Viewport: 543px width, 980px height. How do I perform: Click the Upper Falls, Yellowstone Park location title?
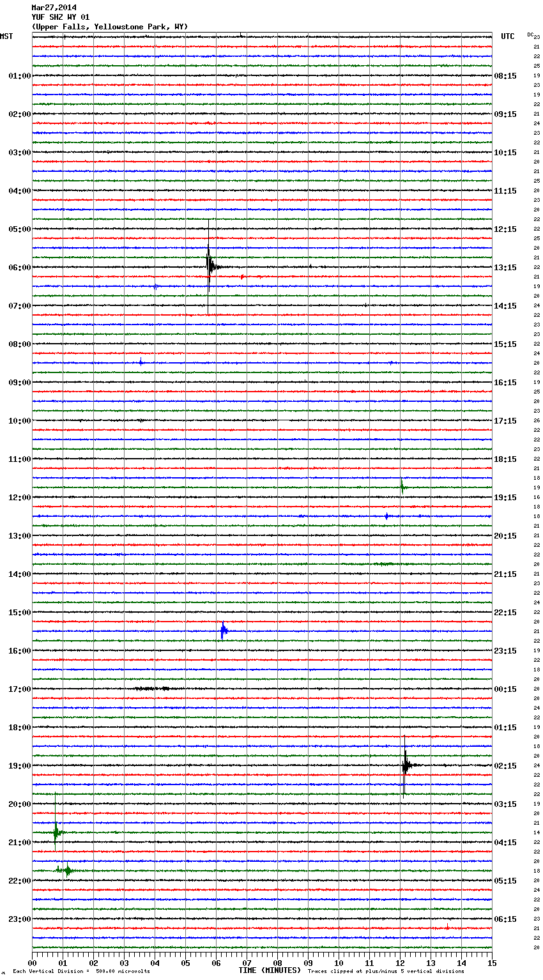point(110,27)
